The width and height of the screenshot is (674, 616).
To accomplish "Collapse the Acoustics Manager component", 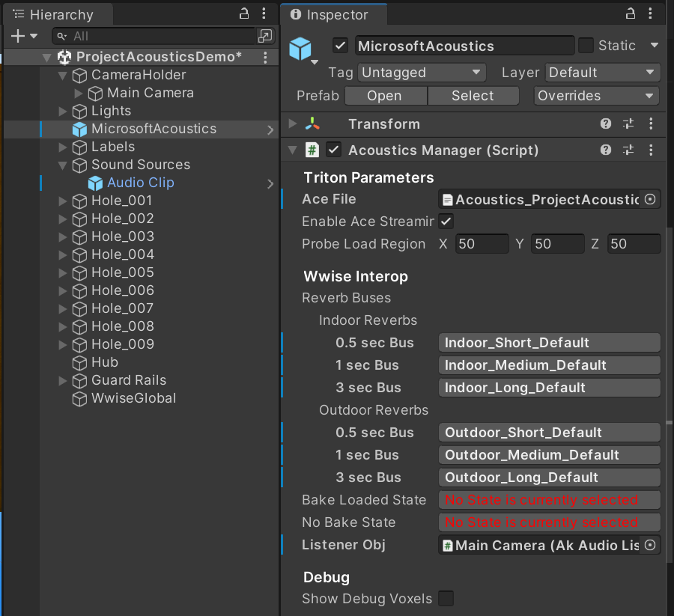I will 293,150.
